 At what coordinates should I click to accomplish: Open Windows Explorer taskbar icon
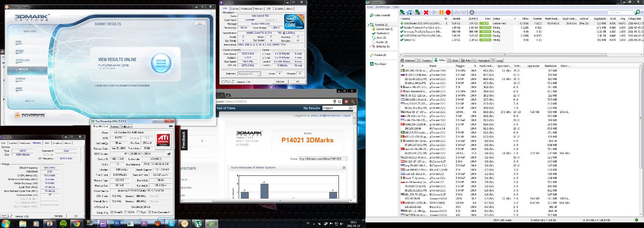pyautogui.click(x=23, y=223)
